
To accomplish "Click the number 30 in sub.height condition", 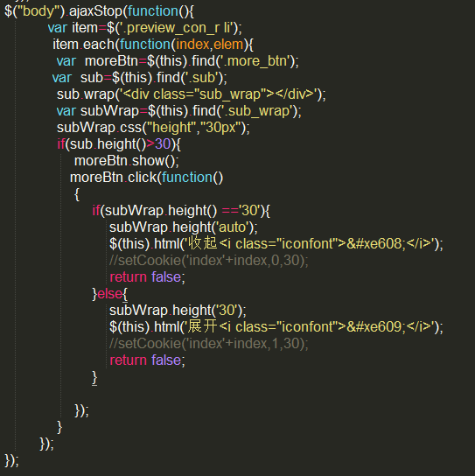I will pyautogui.click(x=163, y=144).
